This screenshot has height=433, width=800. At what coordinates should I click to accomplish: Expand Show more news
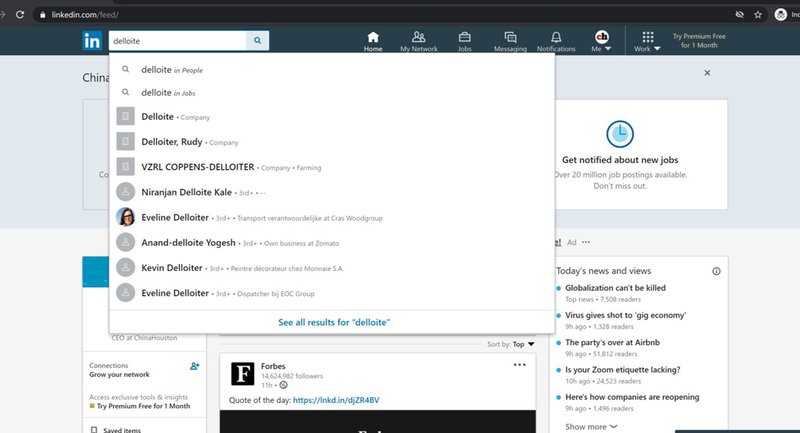[x=591, y=426]
